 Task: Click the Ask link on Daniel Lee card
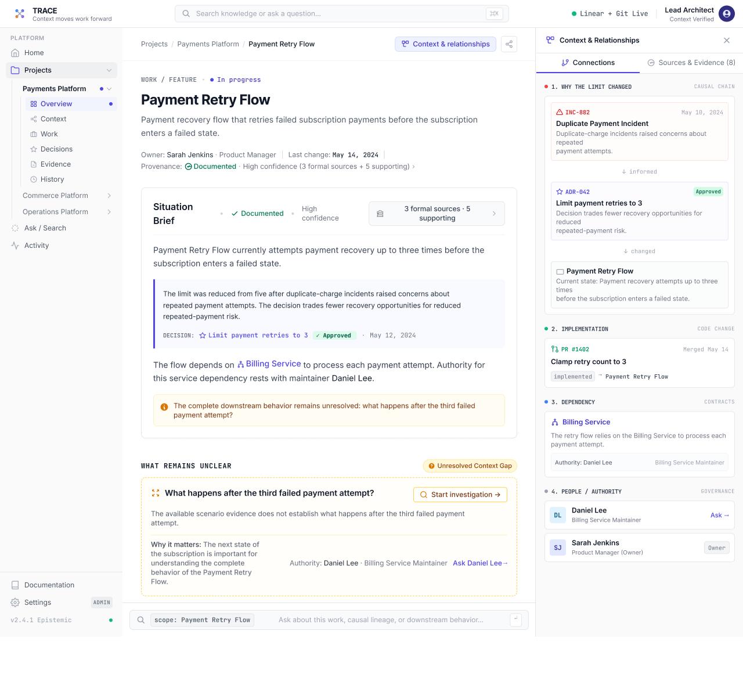click(720, 515)
